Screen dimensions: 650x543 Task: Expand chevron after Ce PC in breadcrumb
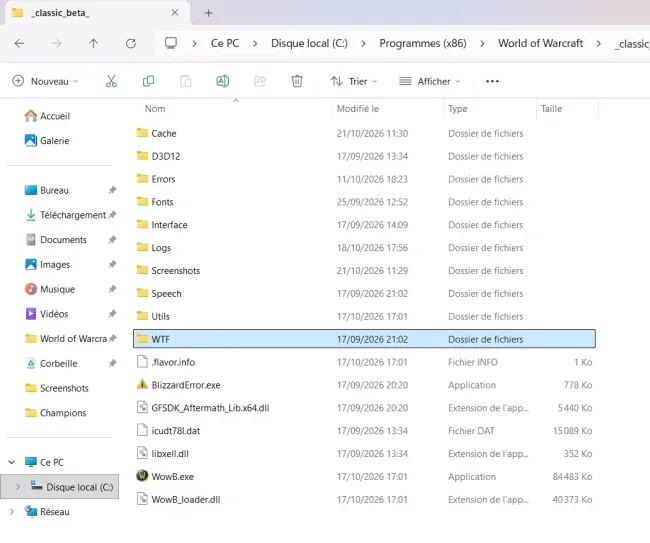pos(255,44)
